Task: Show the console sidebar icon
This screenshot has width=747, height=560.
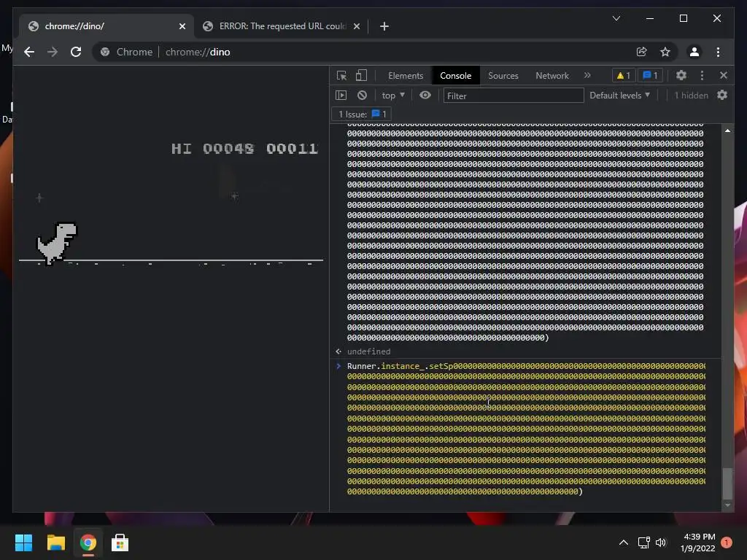Action: (341, 96)
